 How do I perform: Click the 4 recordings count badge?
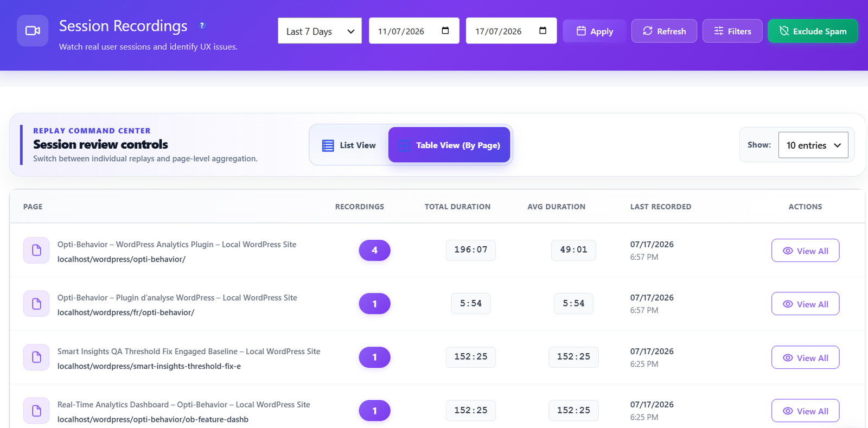tap(374, 250)
